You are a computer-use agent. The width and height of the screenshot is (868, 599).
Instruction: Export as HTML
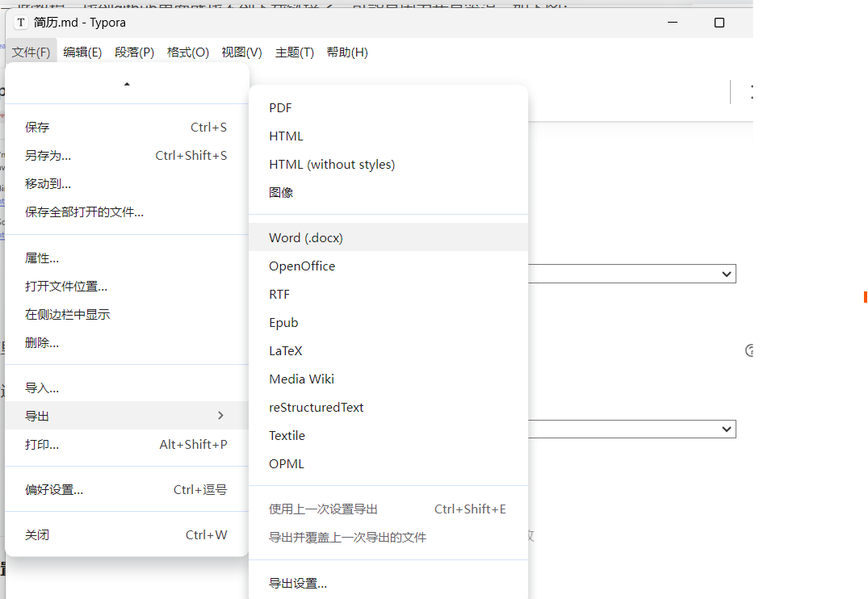[x=388, y=136]
